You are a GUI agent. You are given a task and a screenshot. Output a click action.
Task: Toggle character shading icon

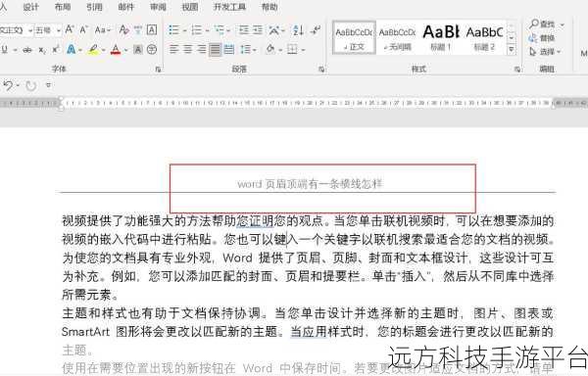[138, 49]
